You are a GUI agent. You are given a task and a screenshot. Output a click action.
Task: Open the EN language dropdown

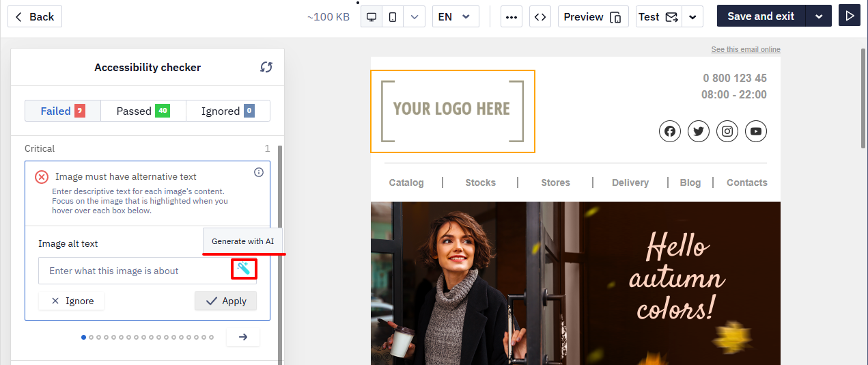pyautogui.click(x=456, y=16)
